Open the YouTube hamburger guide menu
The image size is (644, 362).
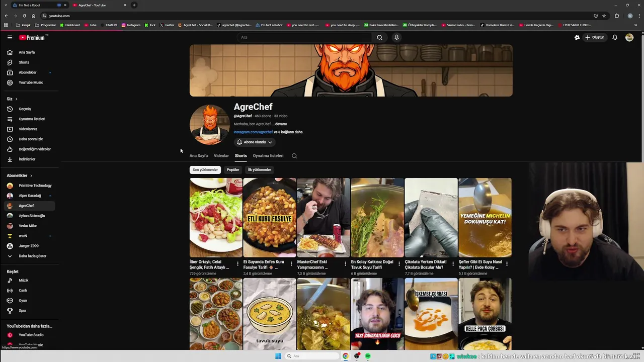(x=10, y=37)
